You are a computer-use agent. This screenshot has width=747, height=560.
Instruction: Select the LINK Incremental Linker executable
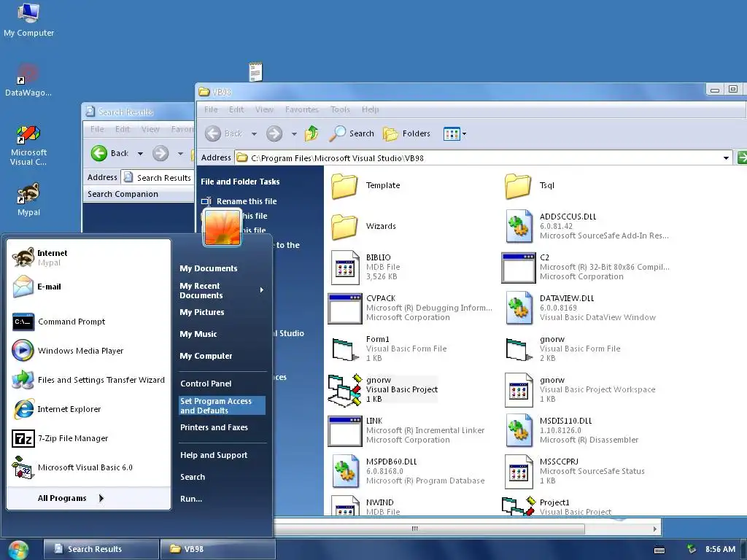(x=406, y=431)
